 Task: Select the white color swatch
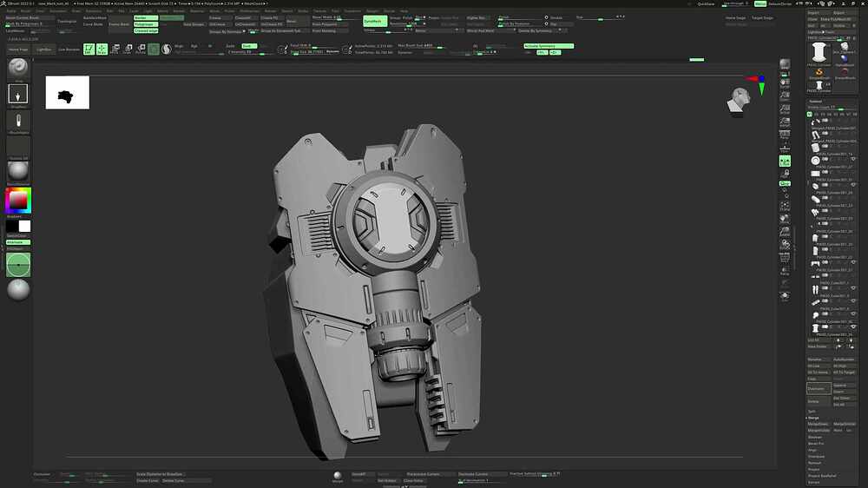[x=25, y=226]
